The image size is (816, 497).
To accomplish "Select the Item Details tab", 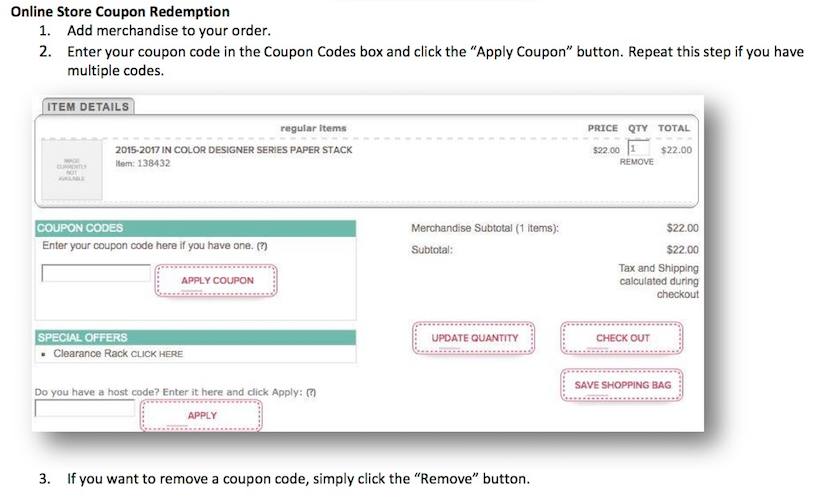I will 88,107.
